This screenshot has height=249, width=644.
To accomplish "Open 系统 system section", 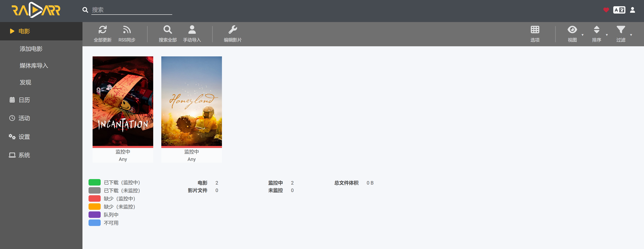I will click(x=41, y=155).
